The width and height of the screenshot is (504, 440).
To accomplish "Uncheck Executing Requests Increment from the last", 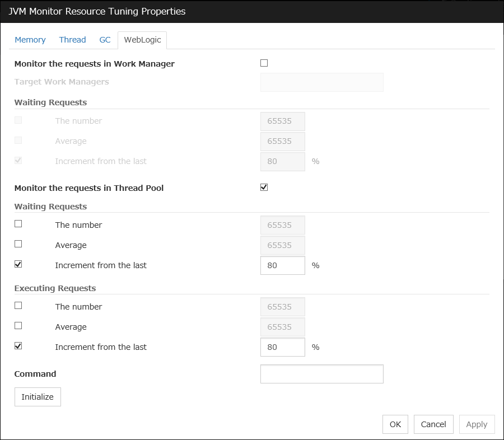I will [x=18, y=346].
